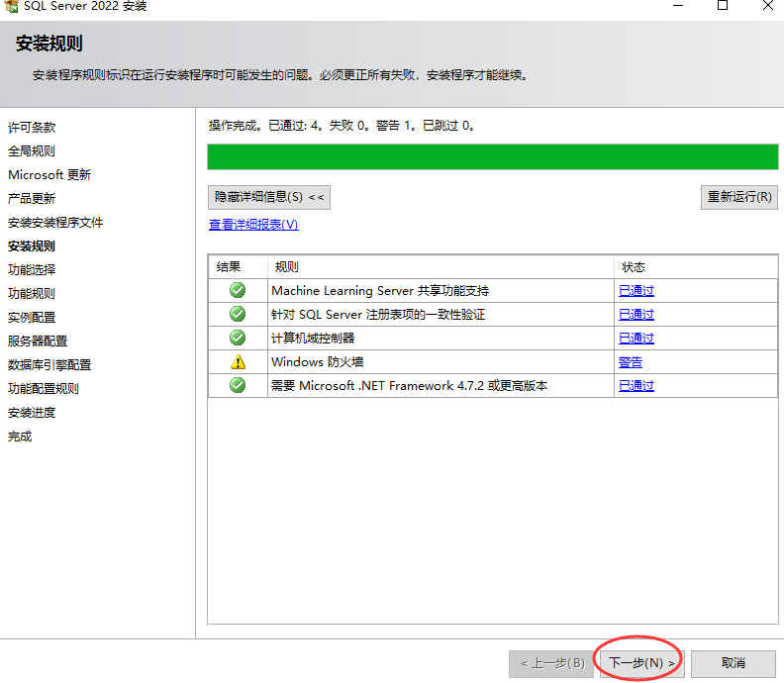
Task: Select Microsoft 更新 step in sidebar
Action: pos(49,174)
